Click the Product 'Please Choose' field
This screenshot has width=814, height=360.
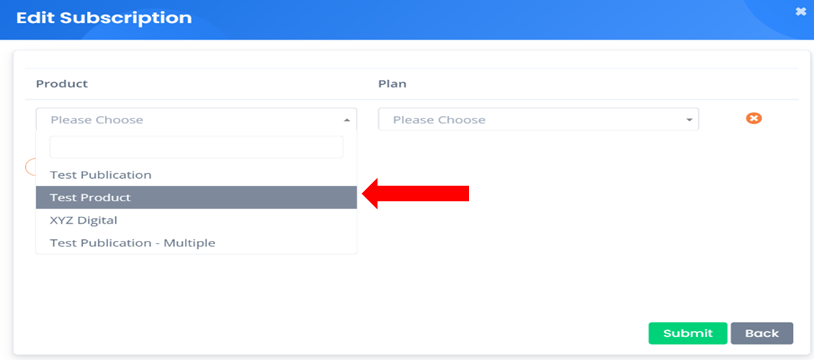tap(196, 119)
